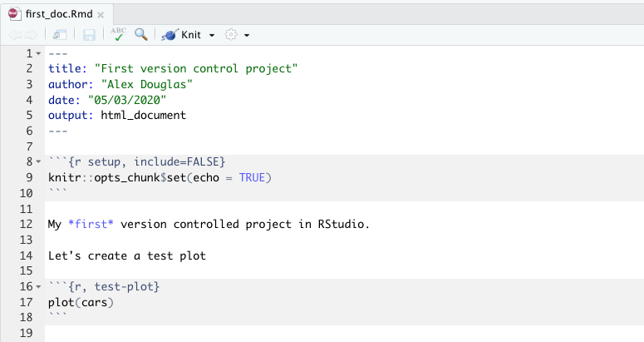Viewport: 644px width, 342px height.
Task: Open the Knit dropdown arrow
Action: (x=212, y=36)
